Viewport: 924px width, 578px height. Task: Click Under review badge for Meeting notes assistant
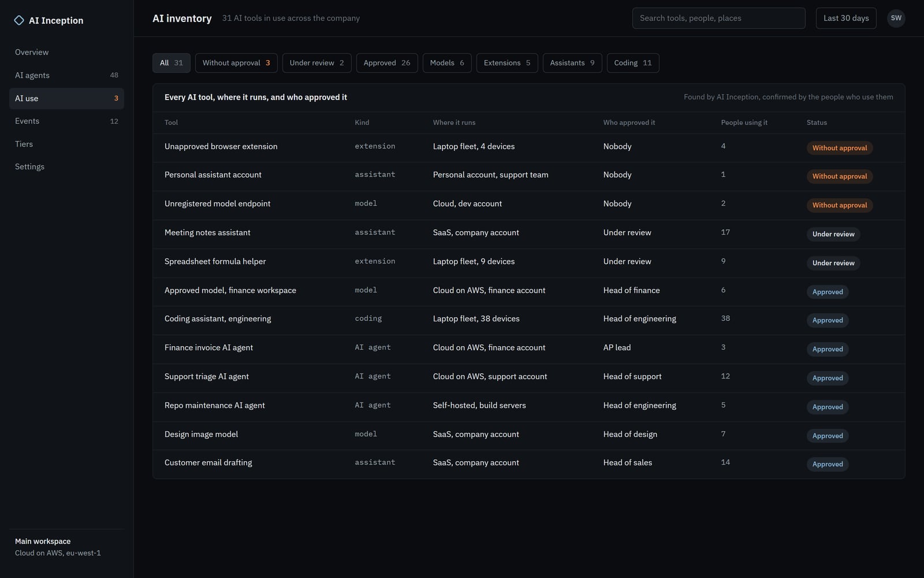coord(833,234)
